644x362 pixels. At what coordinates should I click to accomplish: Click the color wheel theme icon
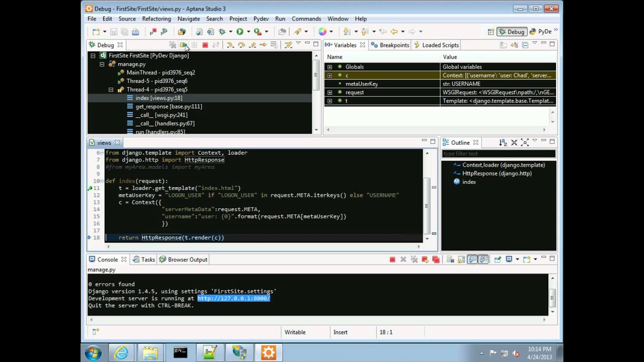[323, 32]
